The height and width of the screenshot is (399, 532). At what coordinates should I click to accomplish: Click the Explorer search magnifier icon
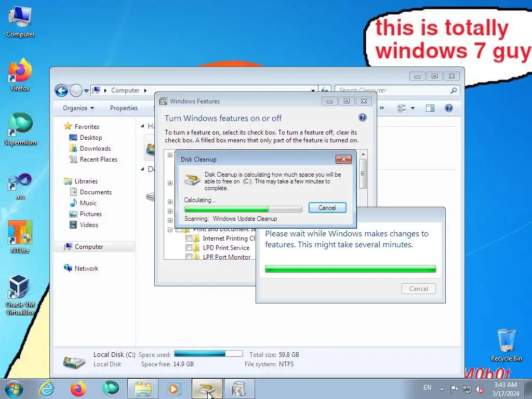[x=454, y=90]
